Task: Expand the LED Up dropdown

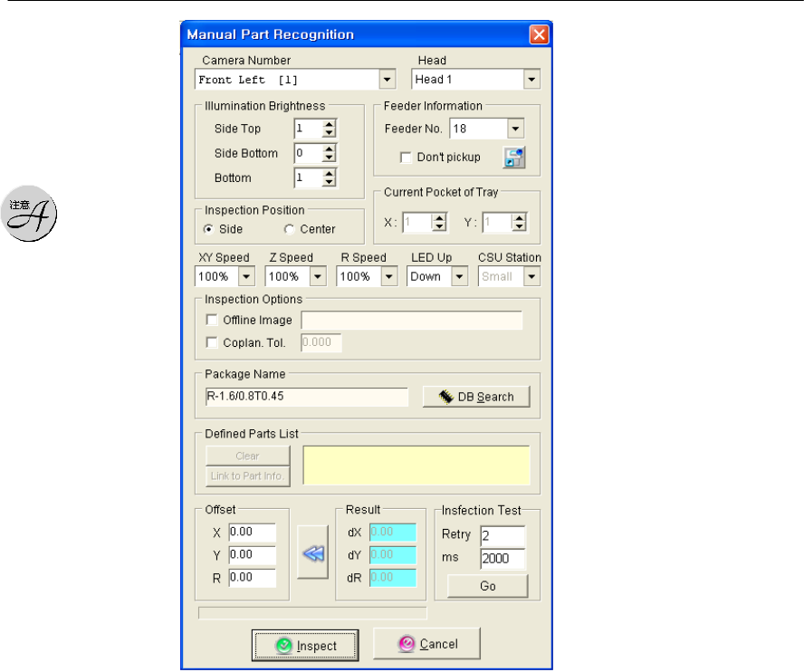Action: (459, 276)
